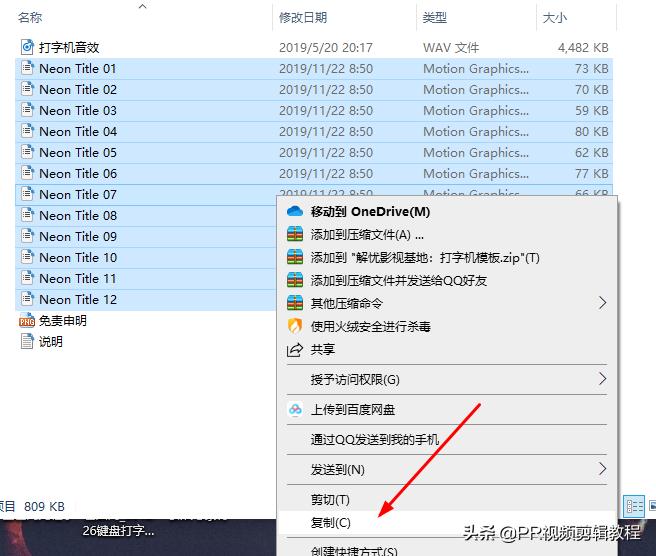Click the 80 KB size cell
This screenshot has width=656, height=556.
click(x=592, y=131)
